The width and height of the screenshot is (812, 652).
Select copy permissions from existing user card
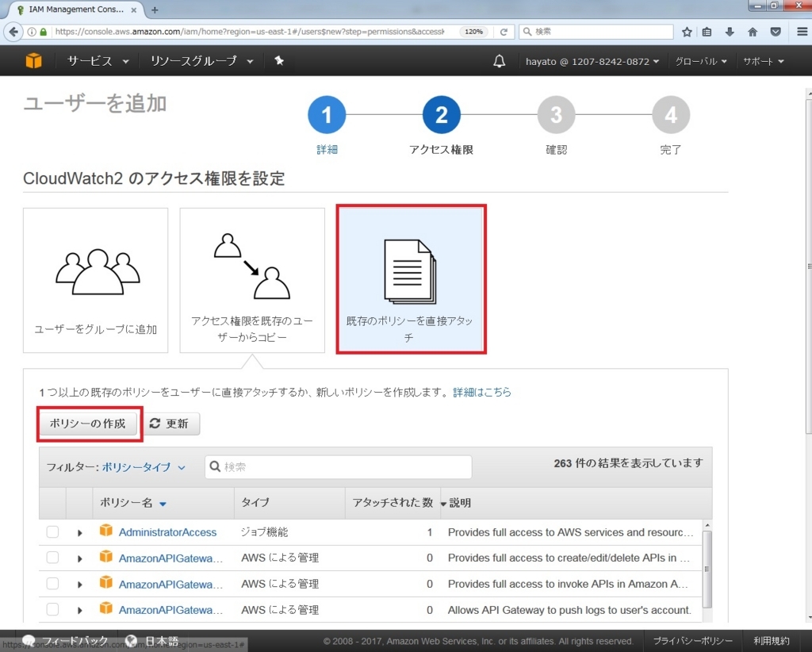click(x=252, y=280)
